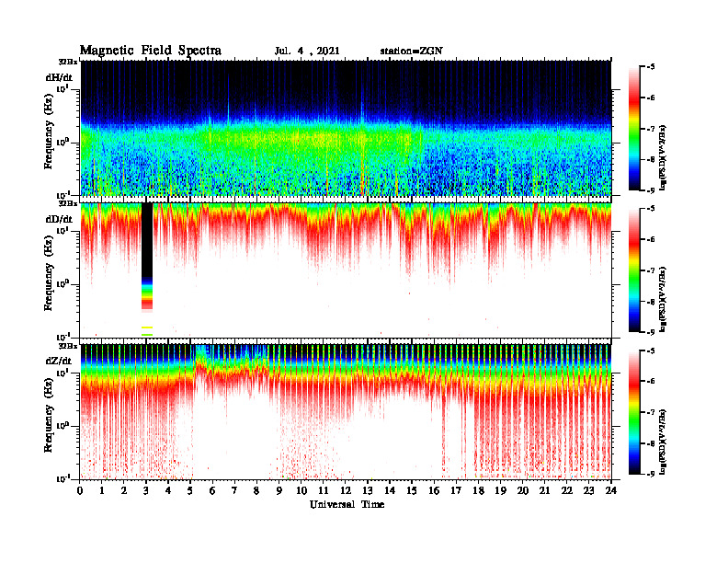Click the log(PSD) label beside dH/dt color bar

pyautogui.click(x=663, y=158)
